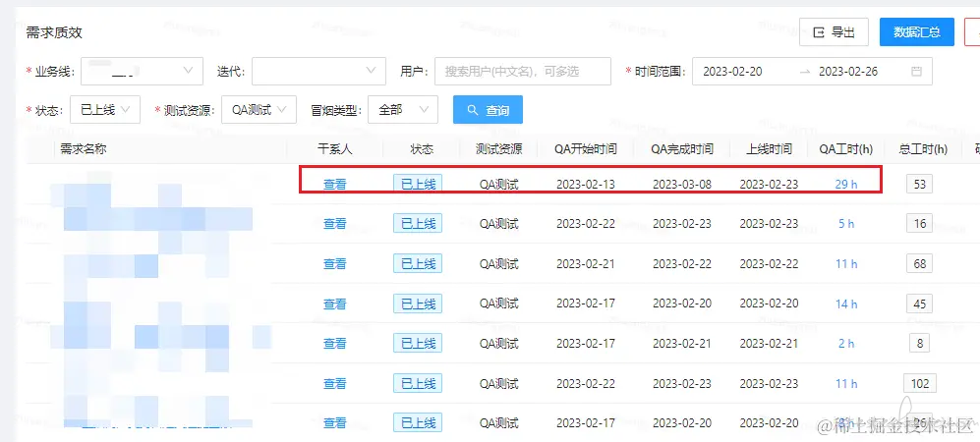Open 查看 in the row with 总工时 8
Screen dimensions: 980x442
[334, 343]
